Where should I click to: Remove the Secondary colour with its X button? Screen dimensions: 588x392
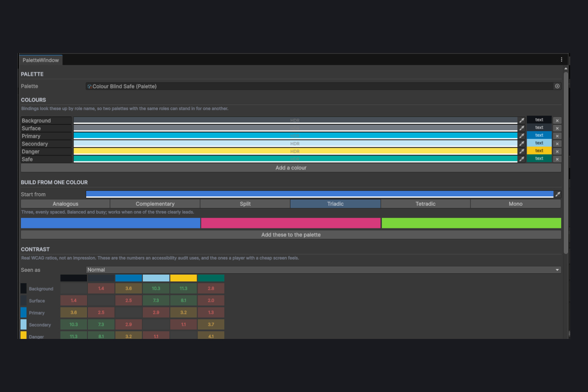coord(557,144)
